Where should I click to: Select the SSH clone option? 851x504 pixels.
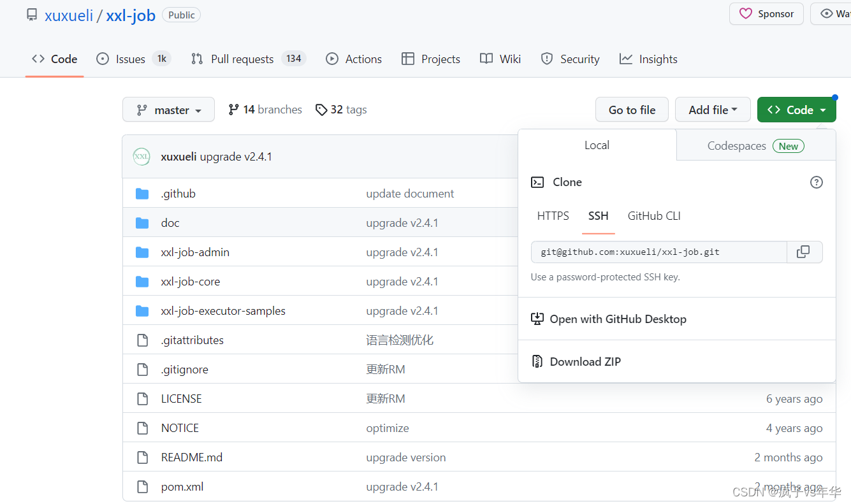coord(599,216)
